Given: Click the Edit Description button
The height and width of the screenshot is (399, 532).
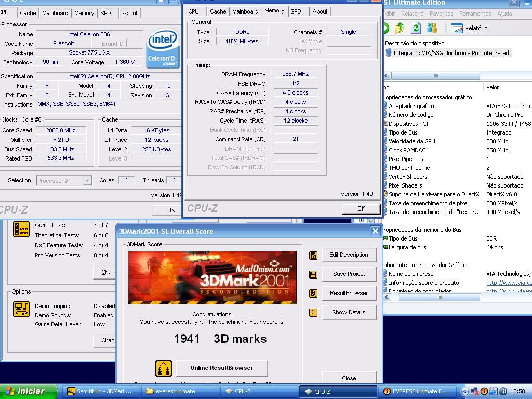Looking at the screenshot, I should (x=349, y=255).
